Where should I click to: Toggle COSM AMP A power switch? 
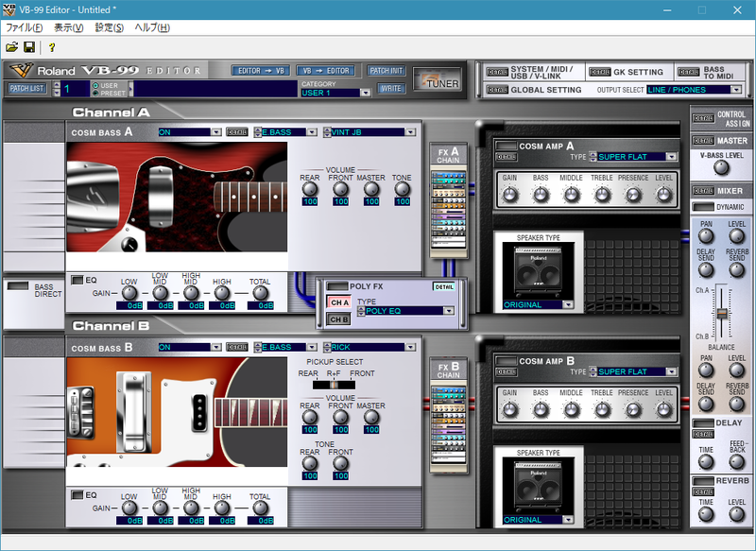coord(507,146)
